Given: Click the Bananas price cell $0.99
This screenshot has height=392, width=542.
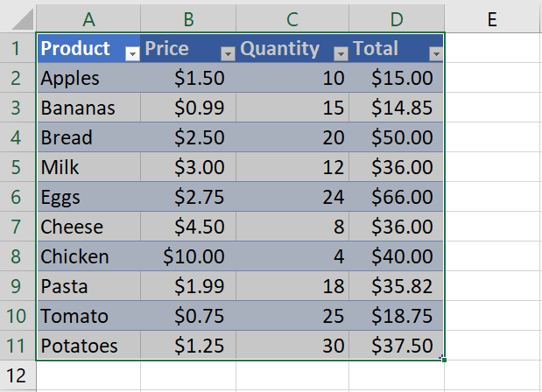Looking at the screenshot, I should [188, 108].
